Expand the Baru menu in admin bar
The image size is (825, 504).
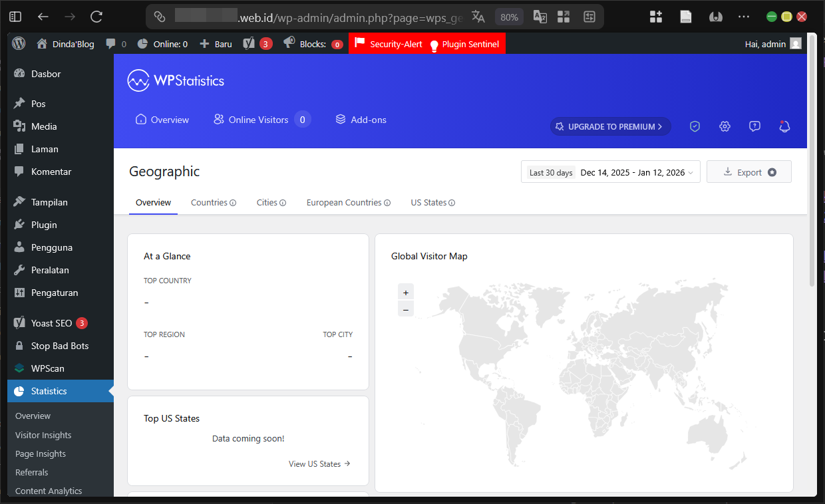pos(216,43)
